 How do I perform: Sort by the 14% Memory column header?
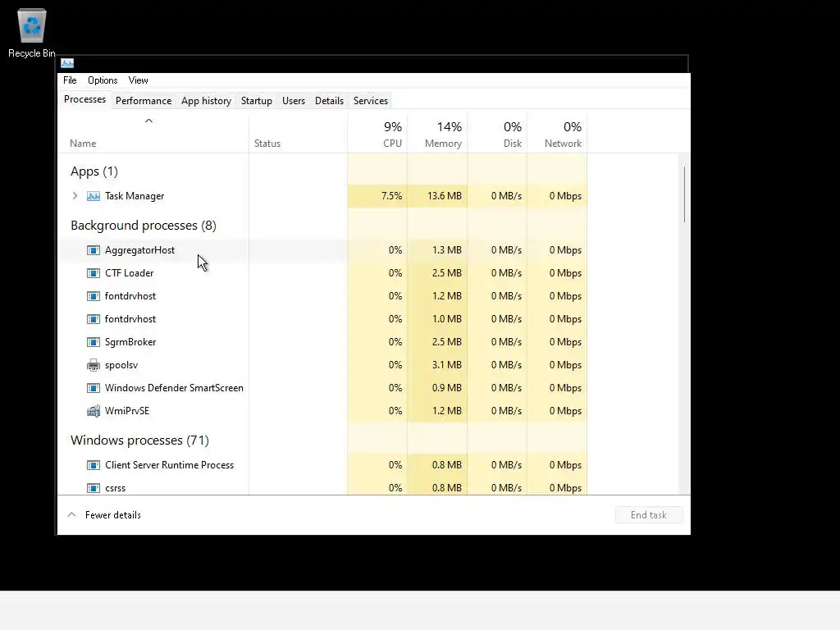tap(437, 134)
